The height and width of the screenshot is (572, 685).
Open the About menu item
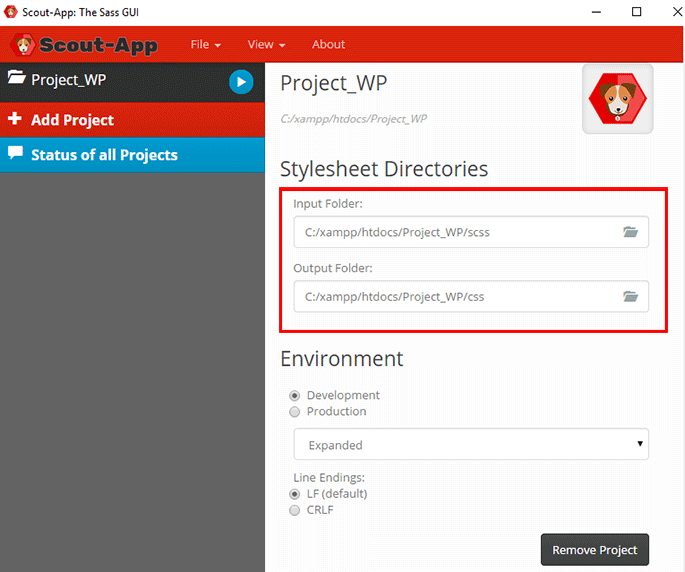[328, 45]
